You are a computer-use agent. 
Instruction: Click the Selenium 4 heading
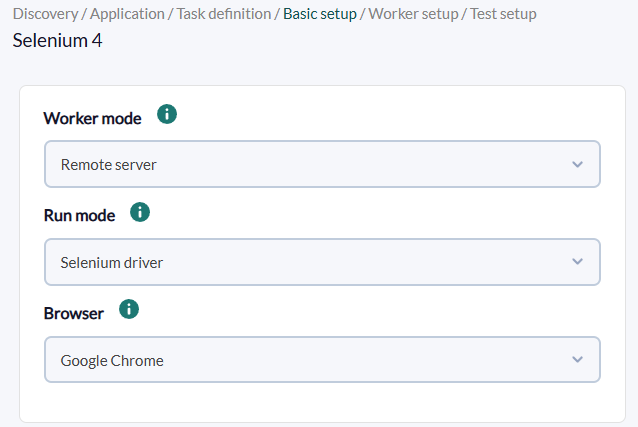coord(57,40)
